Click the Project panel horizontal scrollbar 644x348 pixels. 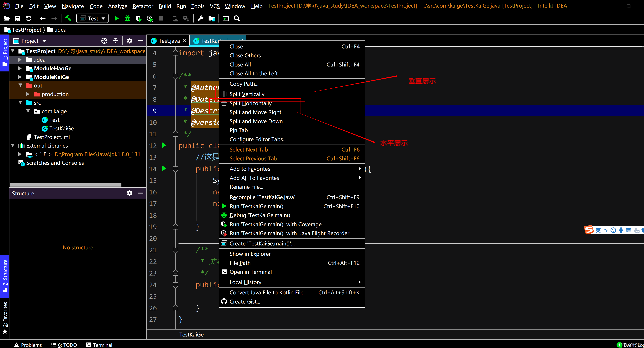pyautogui.click(x=66, y=185)
